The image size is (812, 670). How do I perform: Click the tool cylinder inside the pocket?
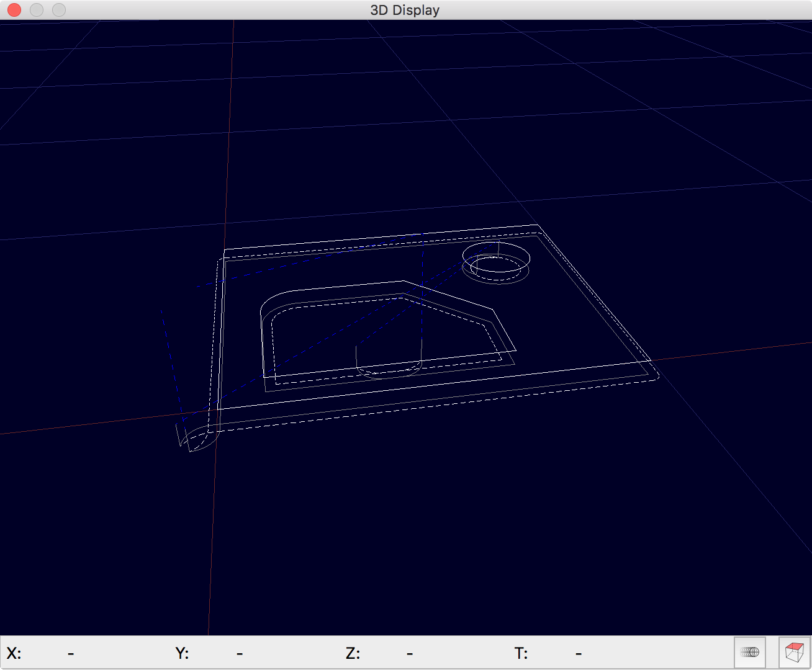pos(389,363)
